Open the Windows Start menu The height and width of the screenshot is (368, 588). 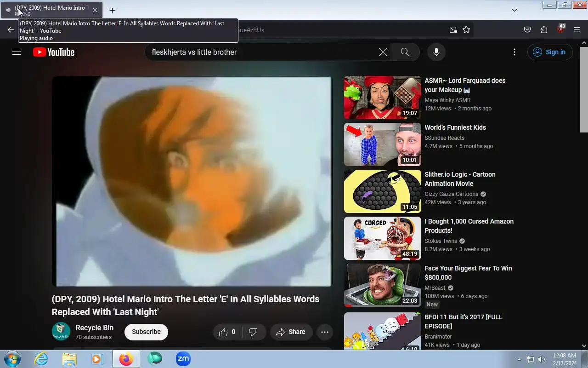(x=11, y=359)
